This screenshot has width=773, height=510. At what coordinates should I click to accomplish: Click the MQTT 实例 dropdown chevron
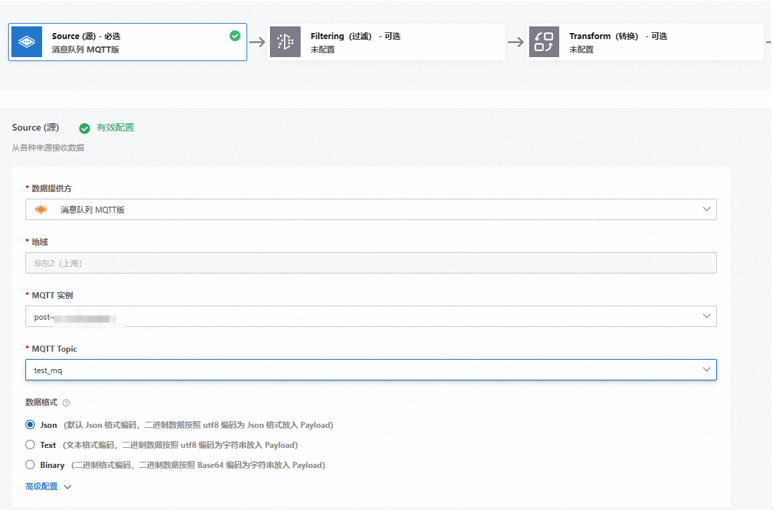coord(706,316)
